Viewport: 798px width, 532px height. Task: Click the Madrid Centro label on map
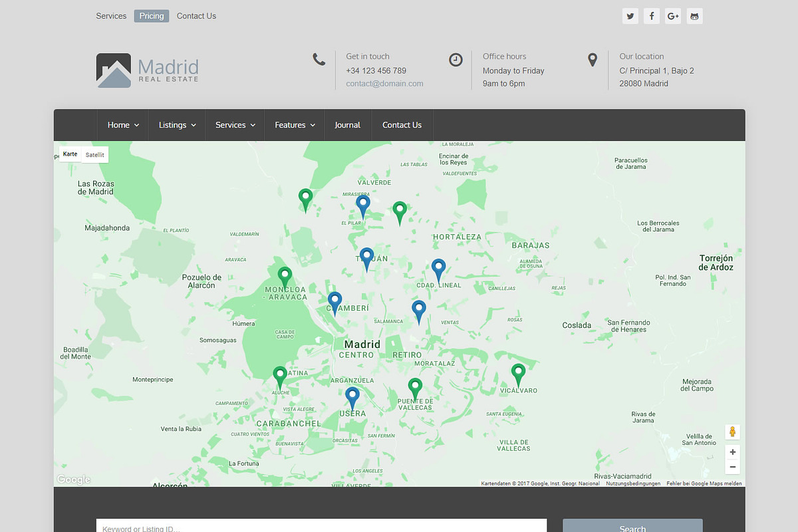click(362, 349)
